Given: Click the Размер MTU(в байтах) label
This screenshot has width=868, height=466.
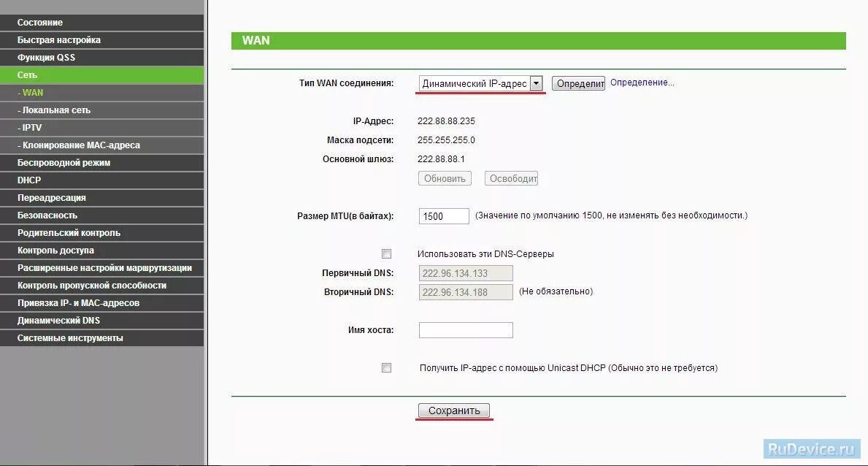Looking at the screenshot, I should (x=345, y=216).
